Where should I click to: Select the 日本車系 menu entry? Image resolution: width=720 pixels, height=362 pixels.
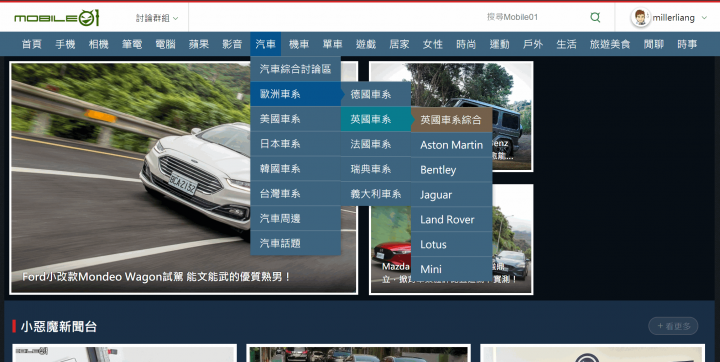(295, 144)
